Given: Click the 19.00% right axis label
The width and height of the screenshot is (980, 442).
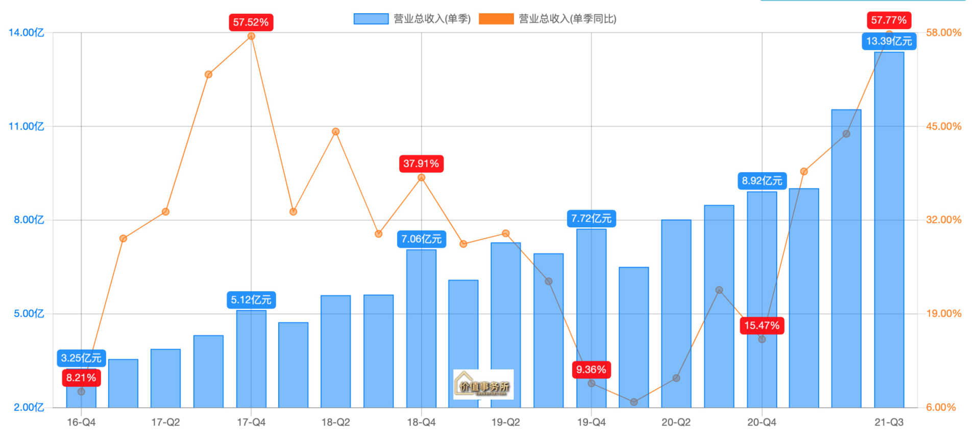Looking at the screenshot, I should 944,314.
